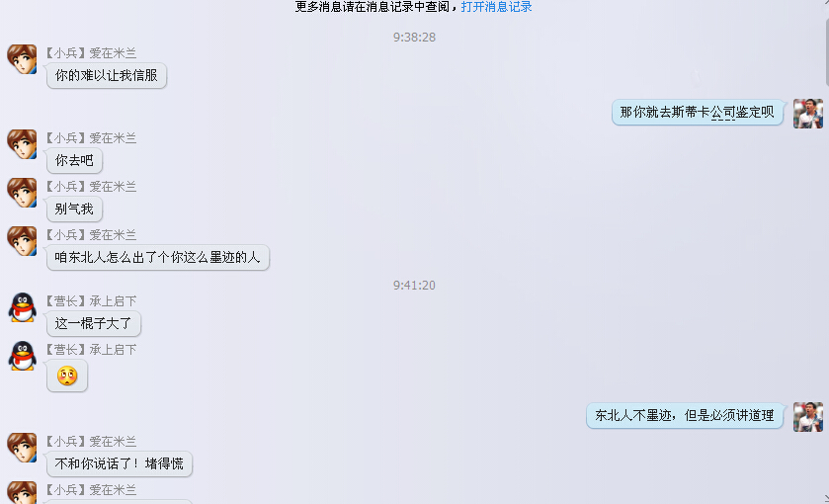
Task: Click the underlined 公司 word in message
Action: pyautogui.click(x=722, y=112)
